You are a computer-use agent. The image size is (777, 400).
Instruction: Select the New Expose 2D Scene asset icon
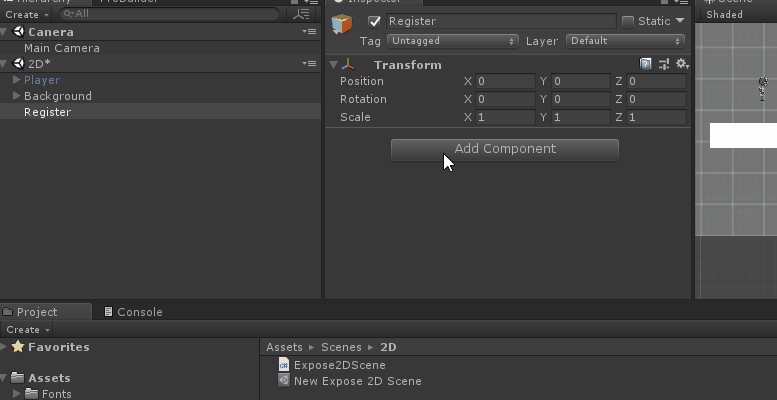(x=283, y=381)
